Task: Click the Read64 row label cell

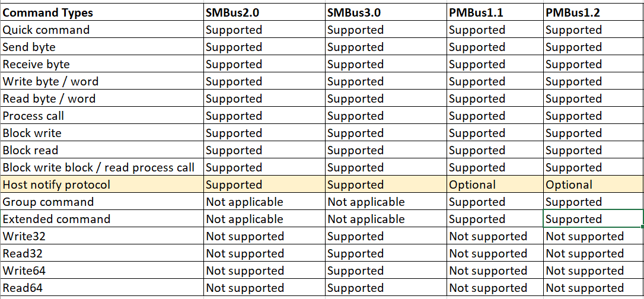Action: click(102, 288)
